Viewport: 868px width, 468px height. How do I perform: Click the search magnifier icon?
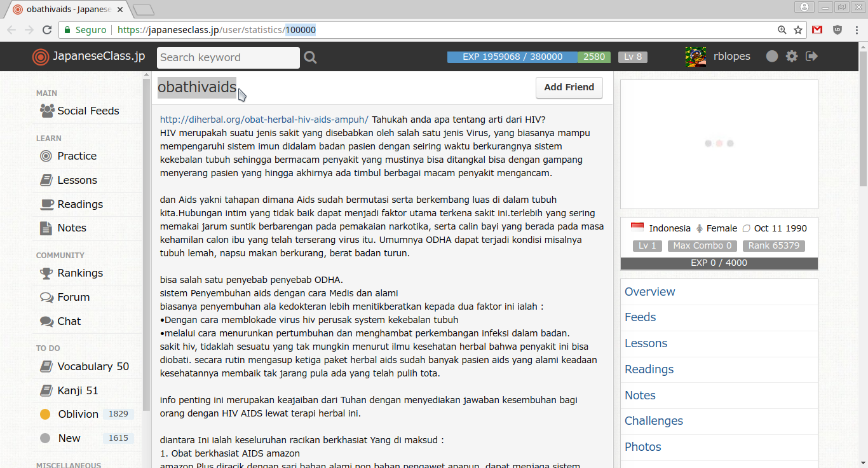pyautogui.click(x=310, y=57)
